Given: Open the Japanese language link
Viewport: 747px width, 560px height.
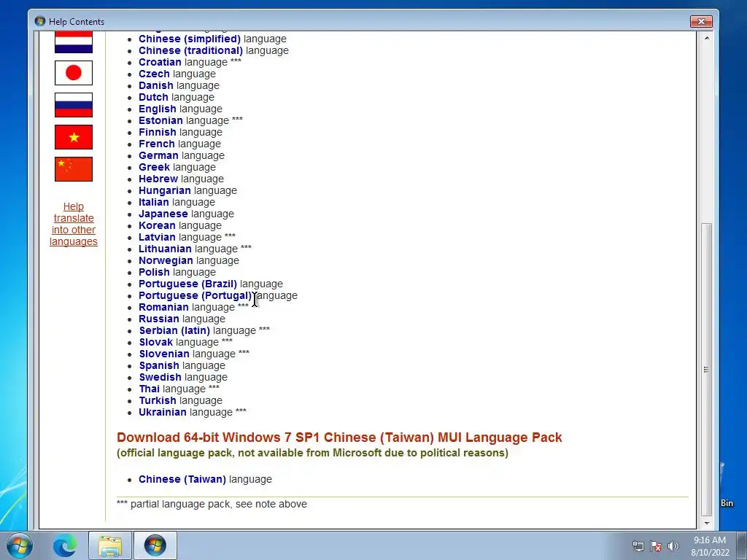Looking at the screenshot, I should (163, 214).
